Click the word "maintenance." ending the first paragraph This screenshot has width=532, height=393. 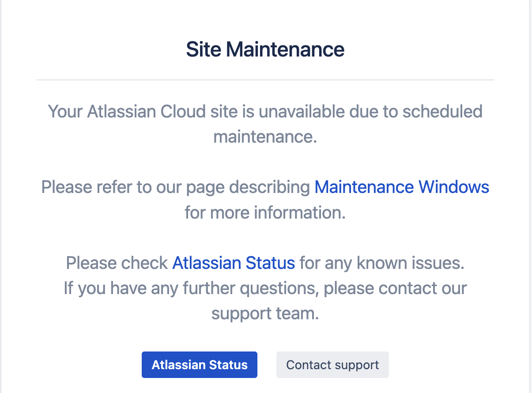(265, 136)
